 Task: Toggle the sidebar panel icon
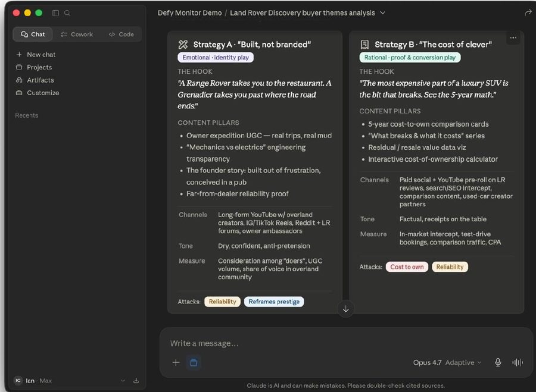pyautogui.click(x=55, y=13)
